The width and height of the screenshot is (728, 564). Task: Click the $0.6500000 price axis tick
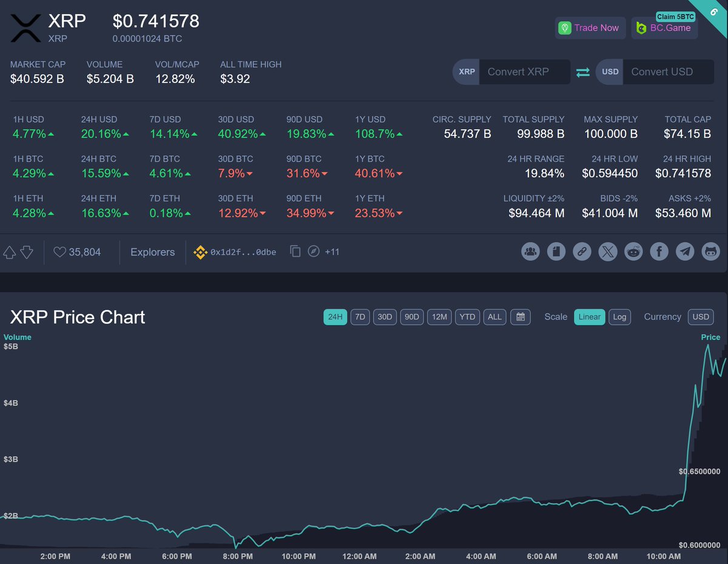point(699,471)
